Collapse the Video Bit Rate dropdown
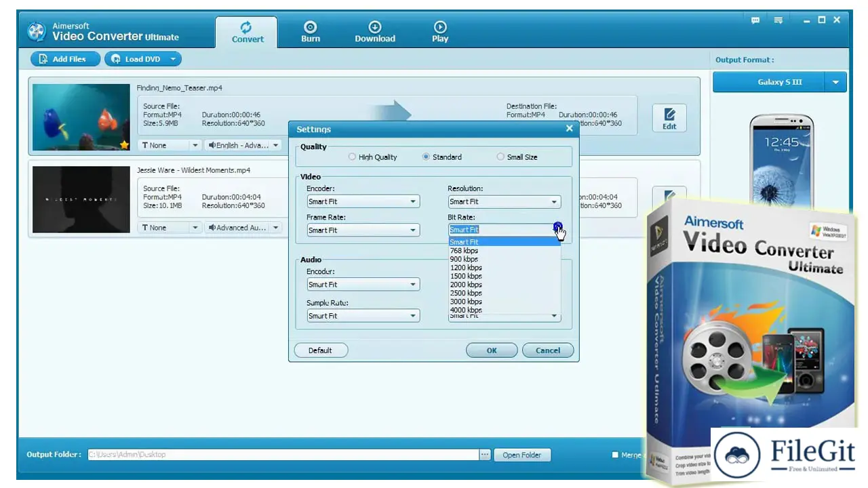Viewport: 868px width, 488px height. tap(504, 230)
